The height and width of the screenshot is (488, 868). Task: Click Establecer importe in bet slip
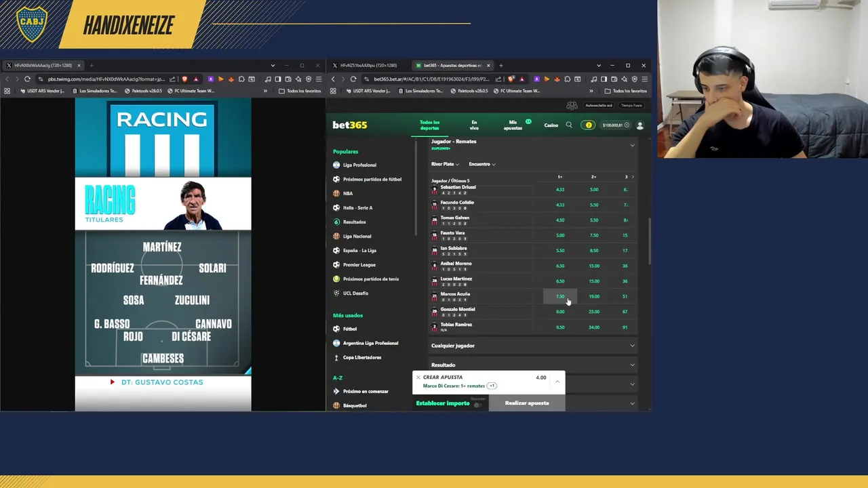tap(442, 403)
